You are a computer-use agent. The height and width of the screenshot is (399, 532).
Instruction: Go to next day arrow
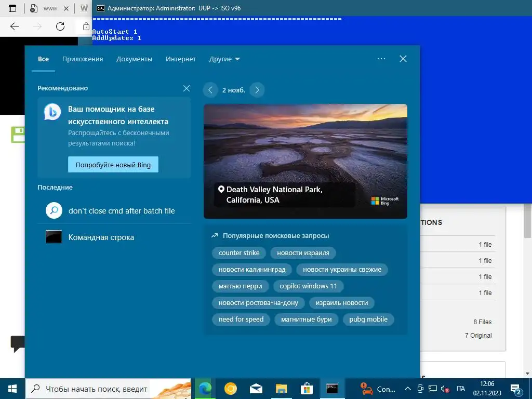(257, 90)
